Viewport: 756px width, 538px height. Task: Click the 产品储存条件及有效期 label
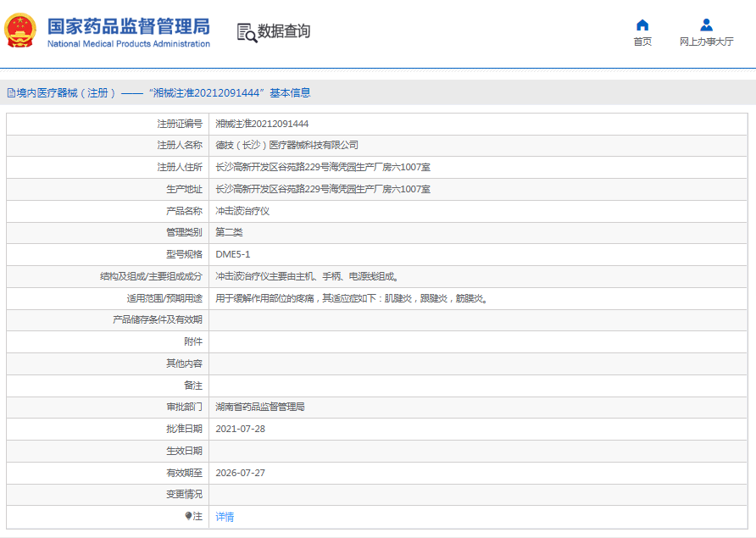pyautogui.click(x=158, y=319)
